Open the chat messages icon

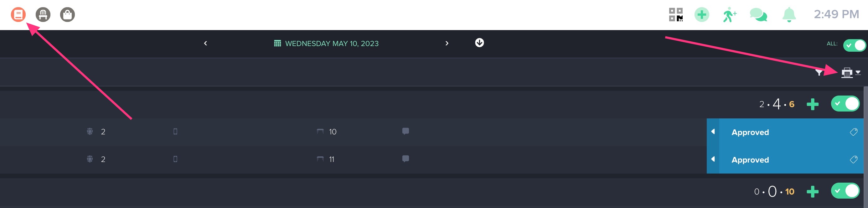(x=758, y=14)
